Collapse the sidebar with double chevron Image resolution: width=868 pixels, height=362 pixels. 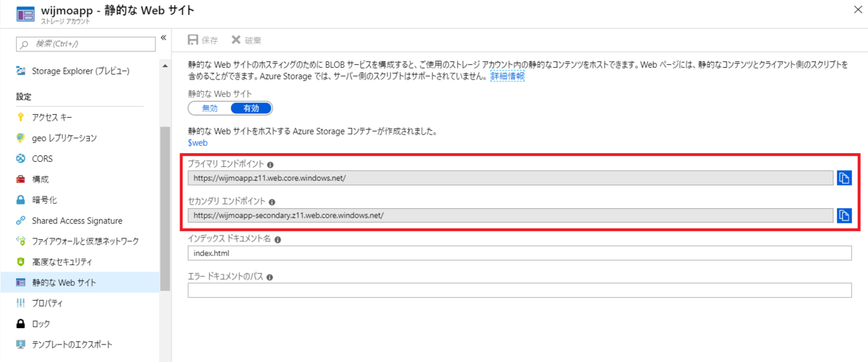(x=163, y=38)
